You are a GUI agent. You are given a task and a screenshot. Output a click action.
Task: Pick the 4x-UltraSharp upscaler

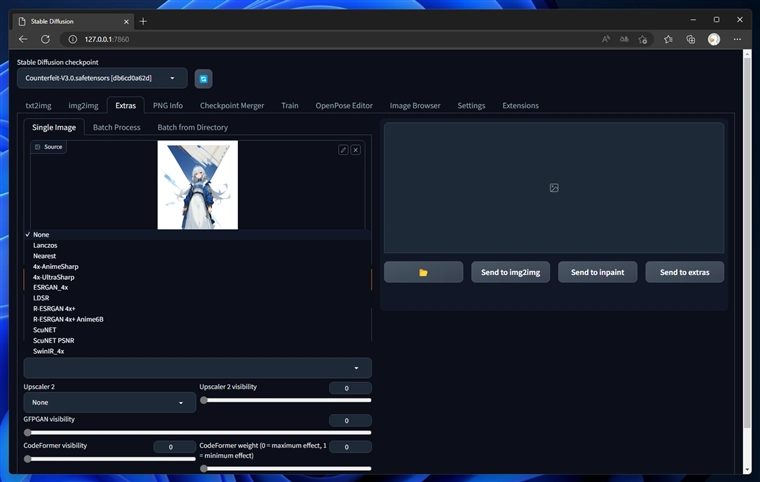(198, 277)
